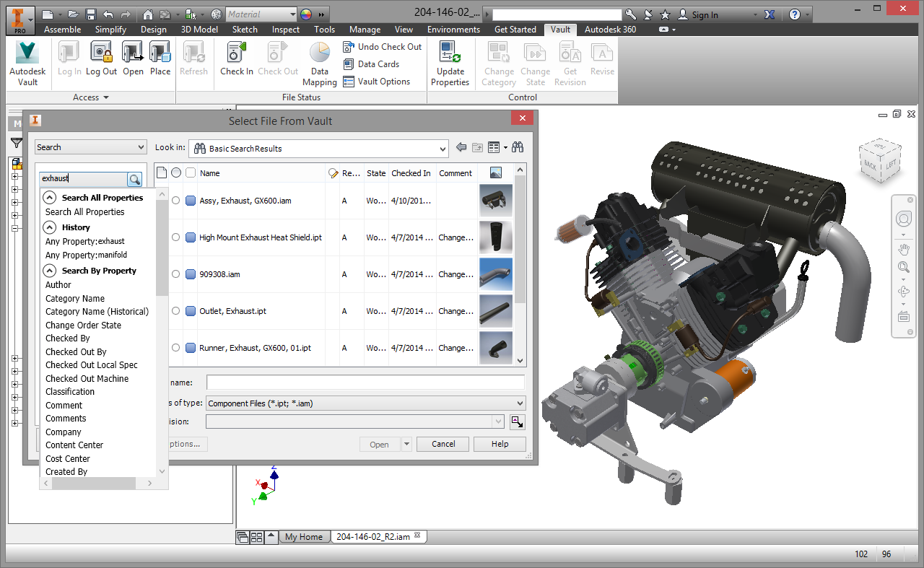
Task: Click the back arrow beside Look in
Action: click(462, 148)
